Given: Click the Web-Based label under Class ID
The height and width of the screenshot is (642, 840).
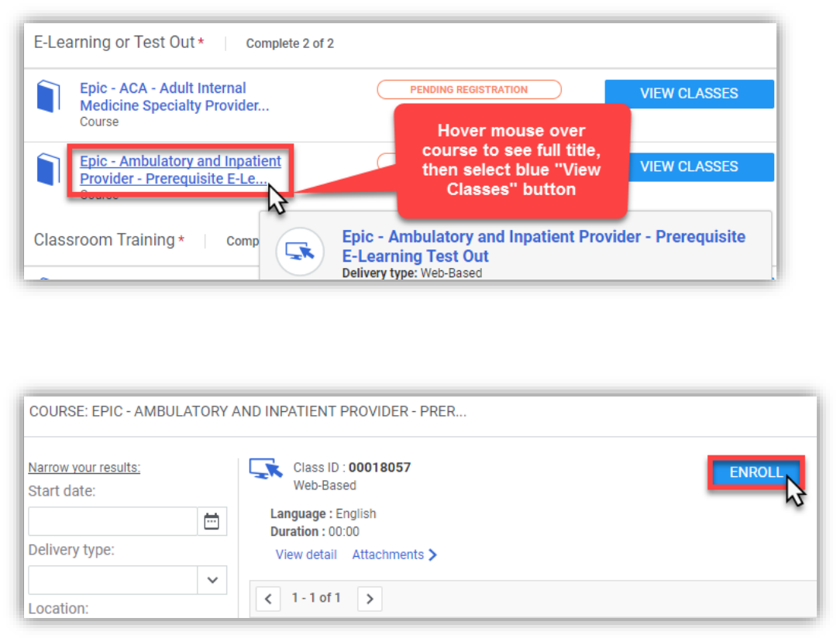Looking at the screenshot, I should point(325,485).
